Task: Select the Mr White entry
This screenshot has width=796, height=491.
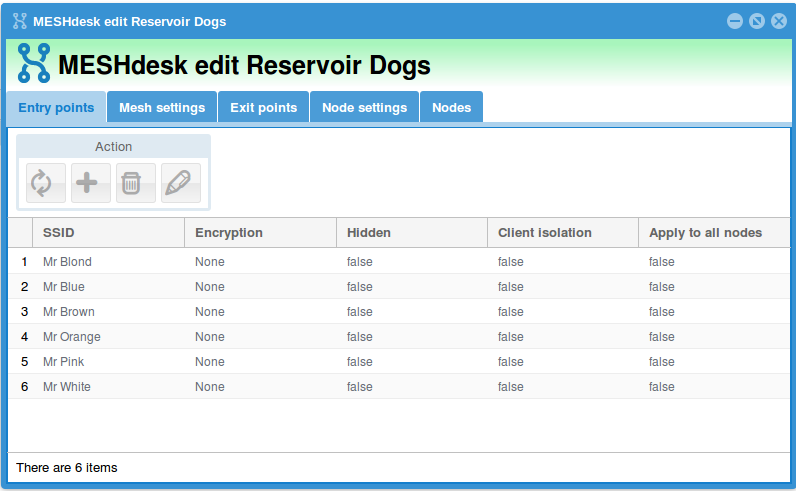Action: tap(399, 386)
